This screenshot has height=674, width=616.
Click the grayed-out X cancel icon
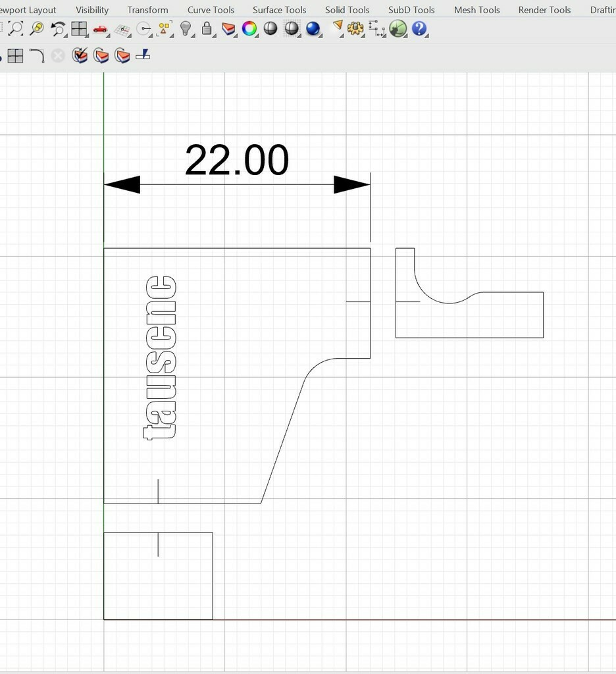(x=58, y=56)
